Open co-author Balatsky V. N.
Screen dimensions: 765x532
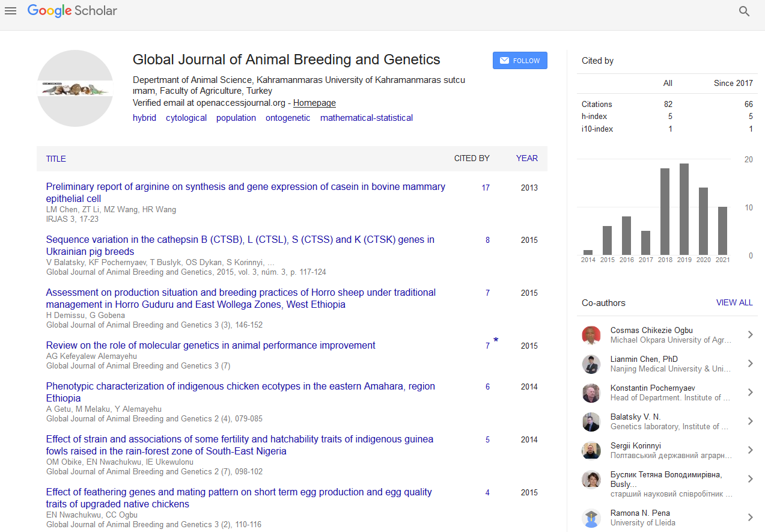click(635, 417)
